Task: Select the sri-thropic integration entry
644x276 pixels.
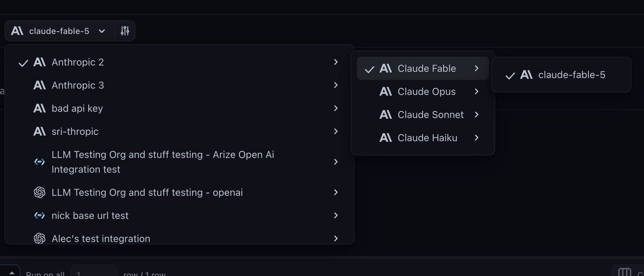Action: 179,132
